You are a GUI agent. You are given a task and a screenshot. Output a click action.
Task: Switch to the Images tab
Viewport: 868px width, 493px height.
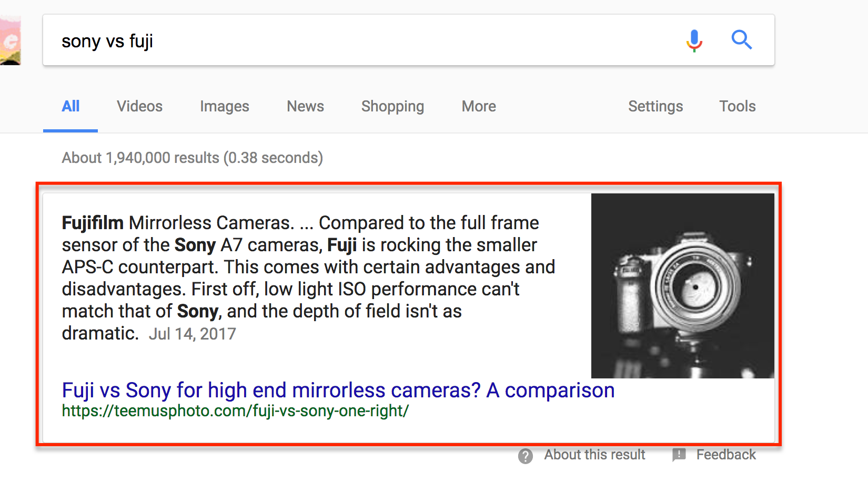coord(225,107)
